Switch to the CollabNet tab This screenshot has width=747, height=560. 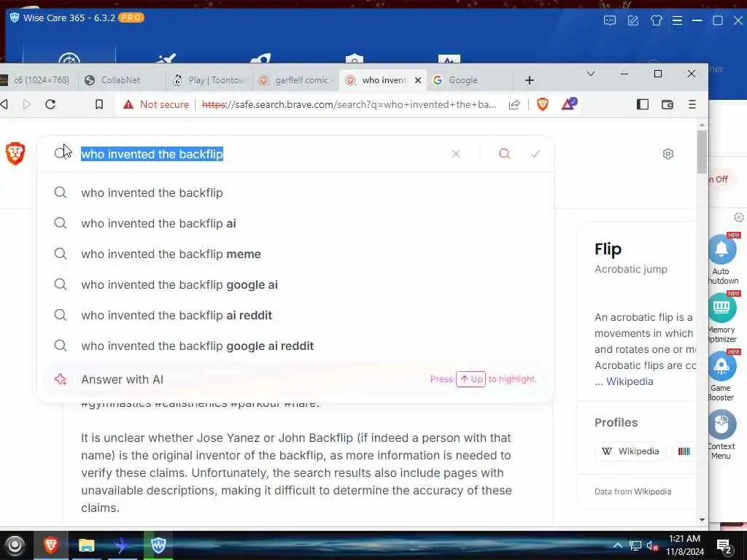(122, 80)
